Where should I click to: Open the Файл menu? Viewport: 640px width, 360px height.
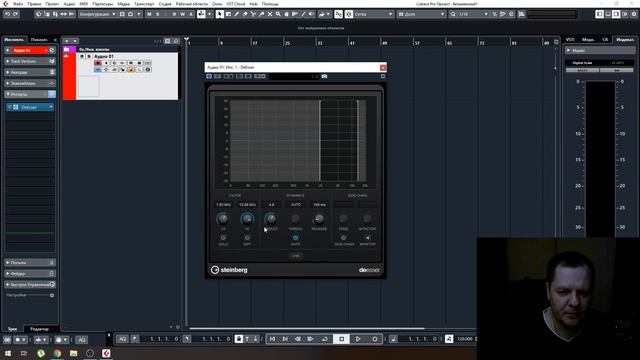[18, 4]
